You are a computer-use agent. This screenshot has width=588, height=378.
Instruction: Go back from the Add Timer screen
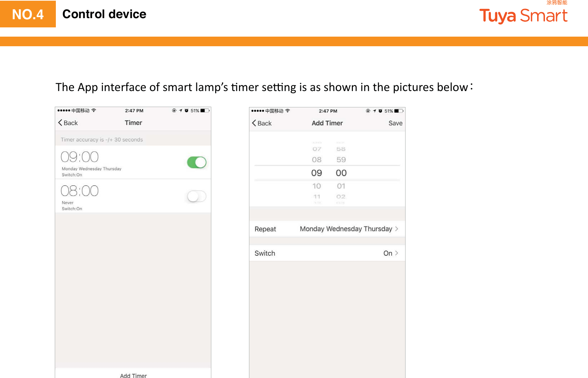[x=262, y=123]
